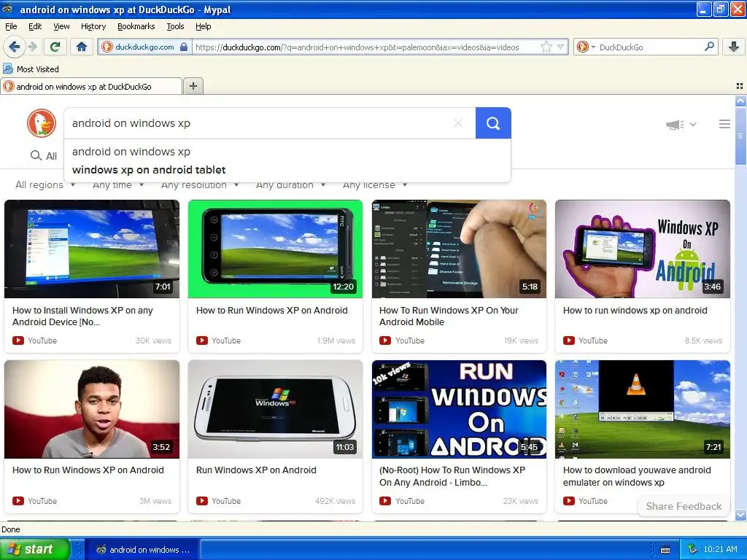The width and height of the screenshot is (747, 560).
Task: Click the 12:20 green-background phone thumbnail
Action: (x=275, y=249)
